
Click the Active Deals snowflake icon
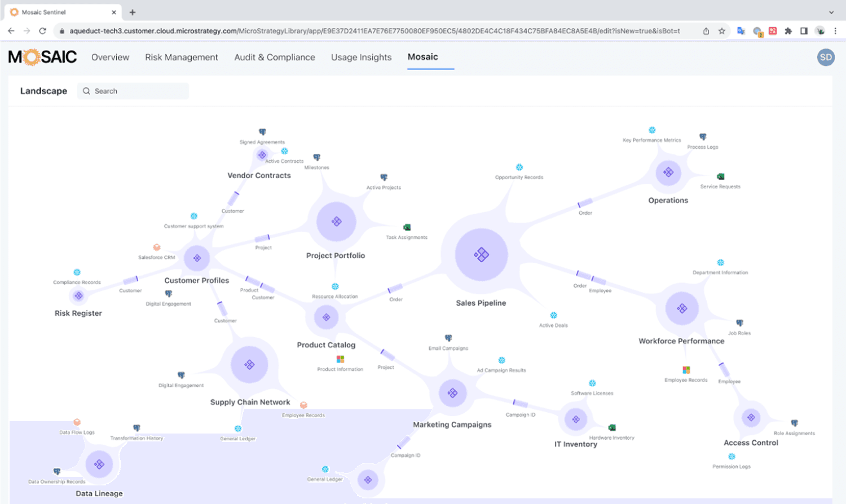click(553, 315)
